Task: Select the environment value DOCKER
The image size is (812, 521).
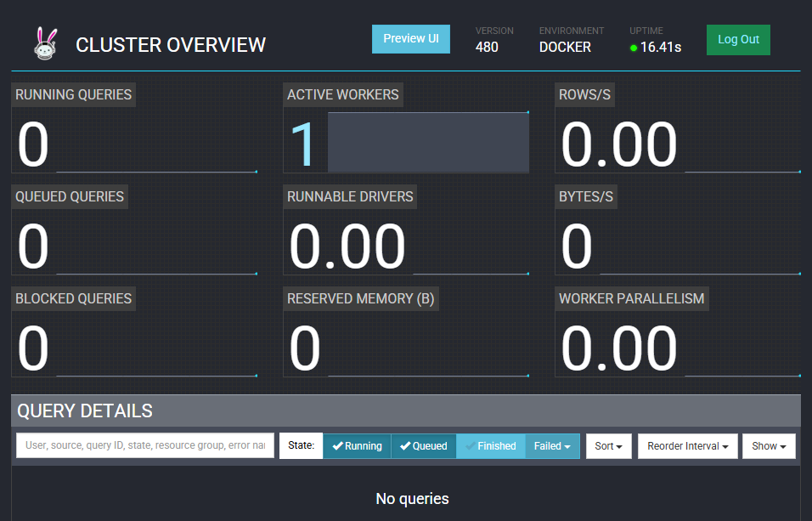Action: (565, 48)
